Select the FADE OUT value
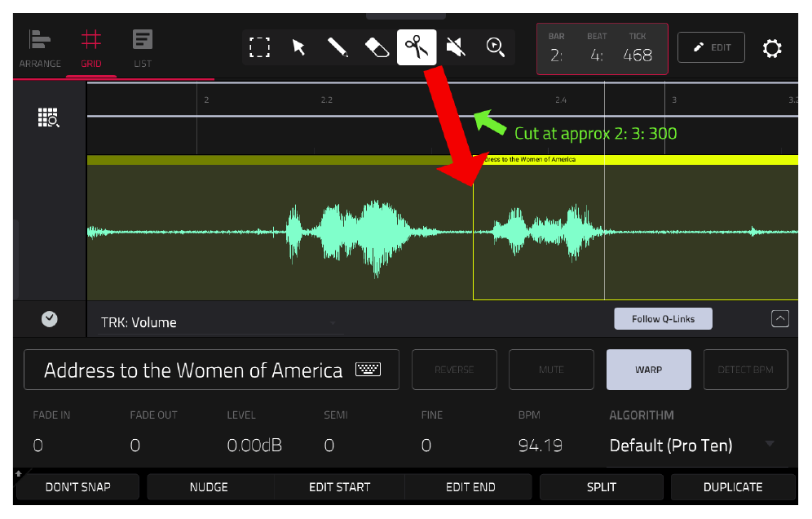Viewport: 812px width, 519px height. coord(135,446)
